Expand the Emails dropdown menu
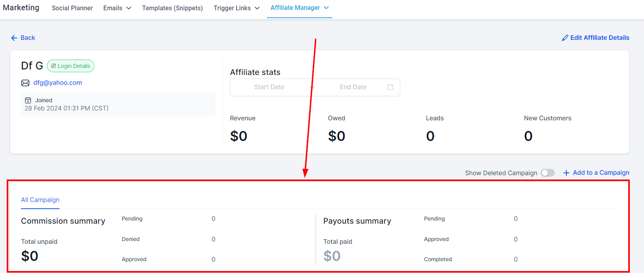The height and width of the screenshot is (273, 644). pyautogui.click(x=117, y=8)
